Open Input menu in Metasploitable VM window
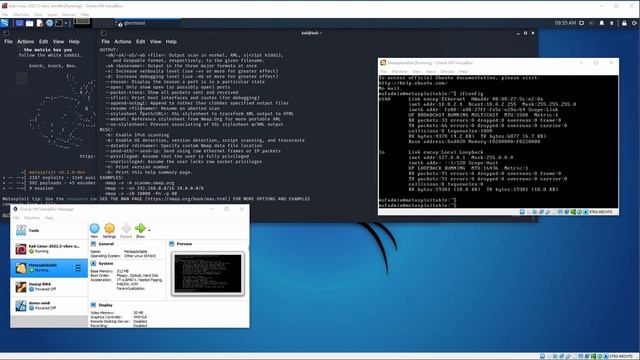This screenshot has width=640, height=360. (x=430, y=71)
